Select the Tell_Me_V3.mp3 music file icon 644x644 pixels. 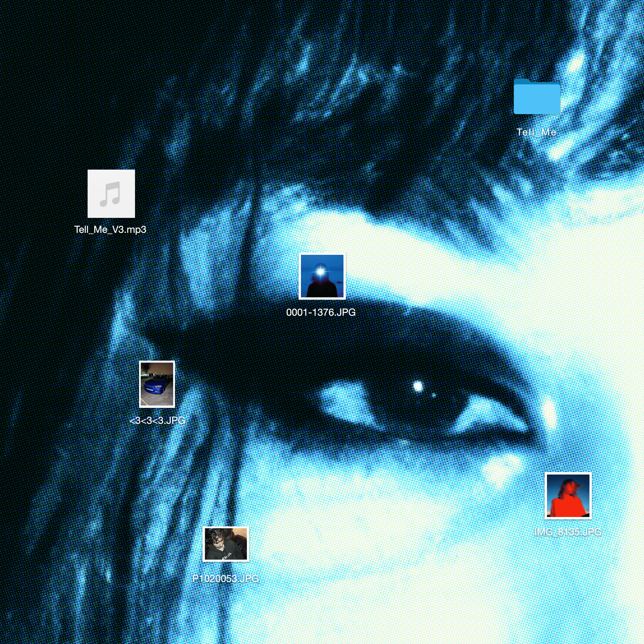click(111, 194)
